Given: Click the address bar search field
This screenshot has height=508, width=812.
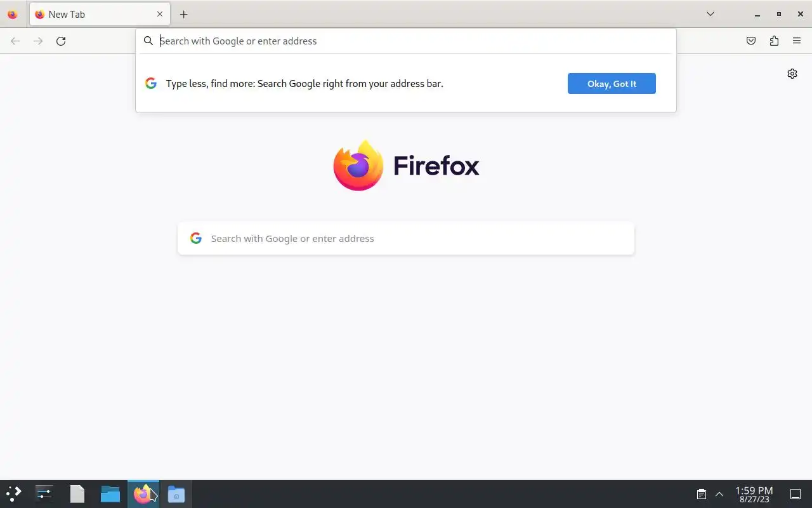Looking at the screenshot, I should [406, 41].
